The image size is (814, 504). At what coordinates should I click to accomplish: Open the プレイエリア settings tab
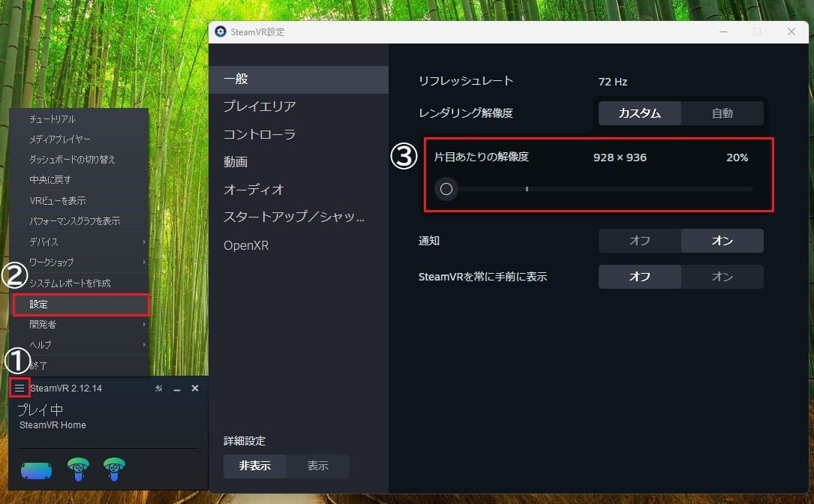pyautogui.click(x=299, y=106)
